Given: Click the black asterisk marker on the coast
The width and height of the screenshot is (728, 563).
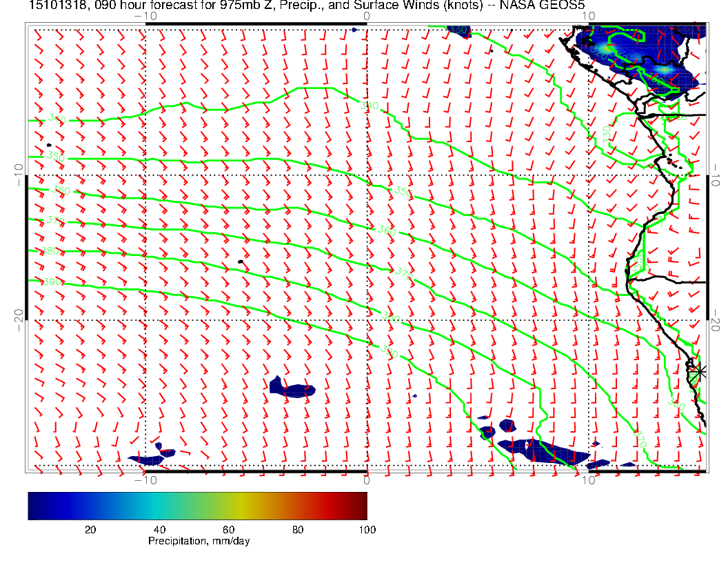Looking at the screenshot, I should point(699,371).
